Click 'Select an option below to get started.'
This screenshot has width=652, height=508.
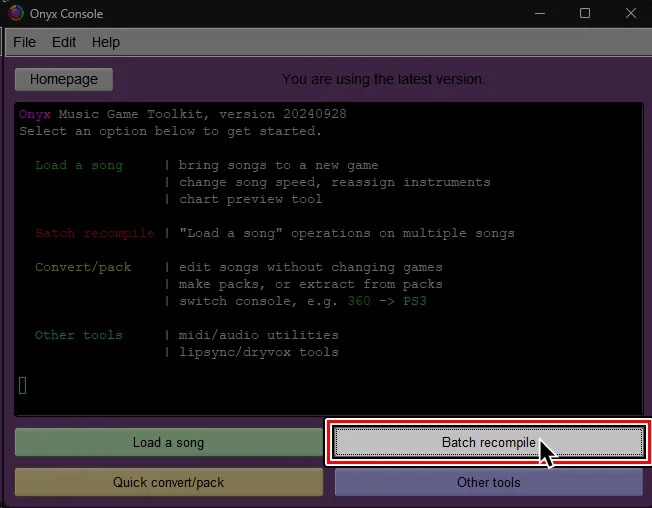coord(170,131)
